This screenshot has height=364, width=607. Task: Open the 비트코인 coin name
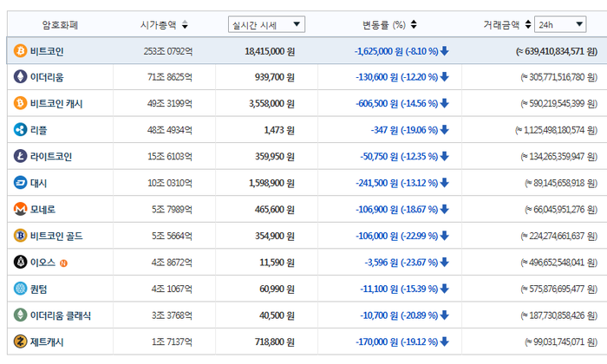click(47, 51)
